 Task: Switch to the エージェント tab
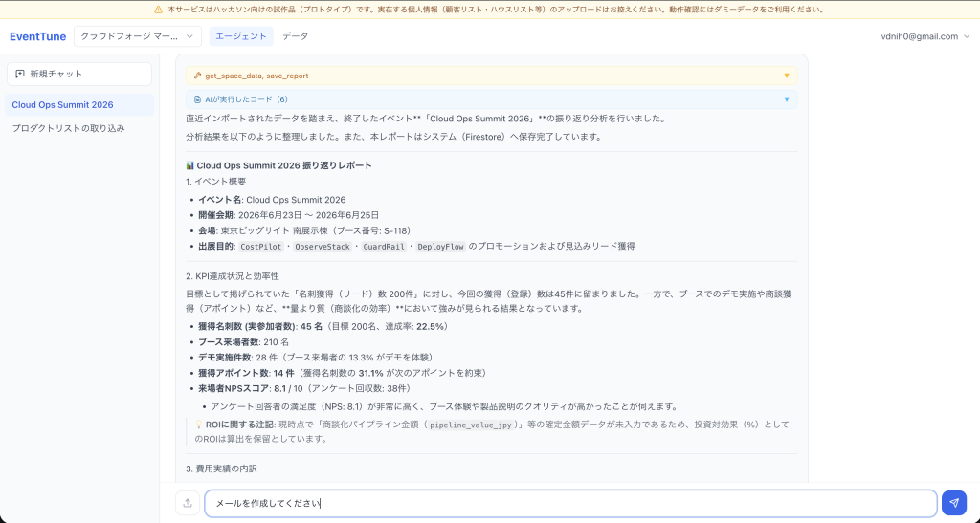(241, 36)
